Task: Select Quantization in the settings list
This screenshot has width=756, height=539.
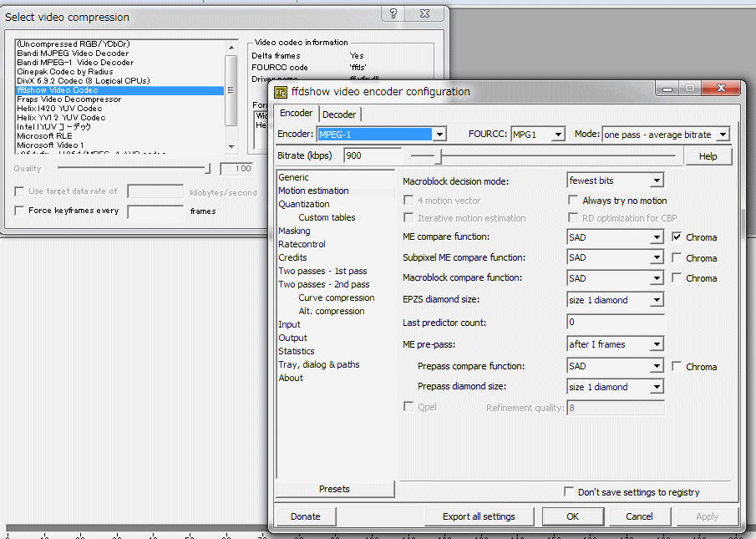Action: tap(304, 204)
